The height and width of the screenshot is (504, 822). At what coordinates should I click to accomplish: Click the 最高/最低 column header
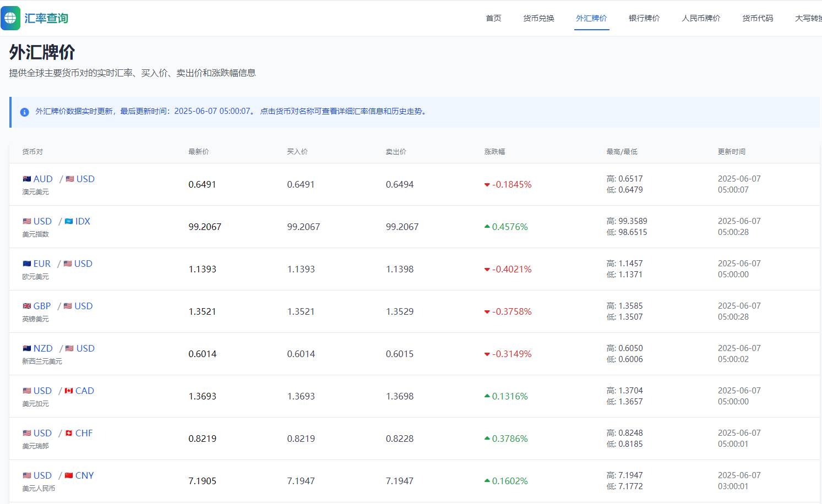pyautogui.click(x=622, y=152)
